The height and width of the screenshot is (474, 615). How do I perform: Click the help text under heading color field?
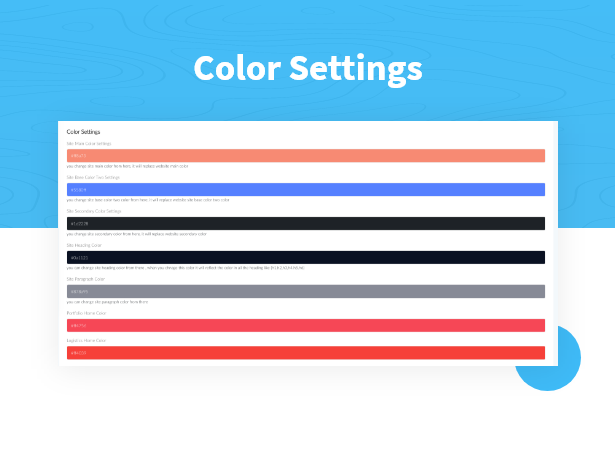185,268
